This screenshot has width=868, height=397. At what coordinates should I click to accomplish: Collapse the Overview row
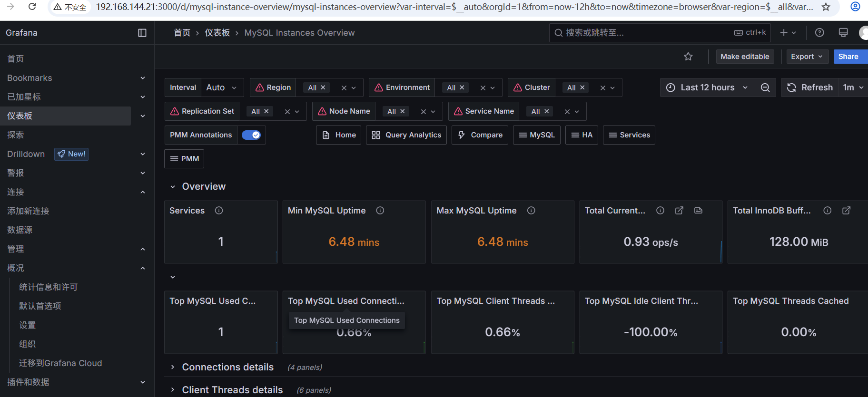click(x=173, y=187)
